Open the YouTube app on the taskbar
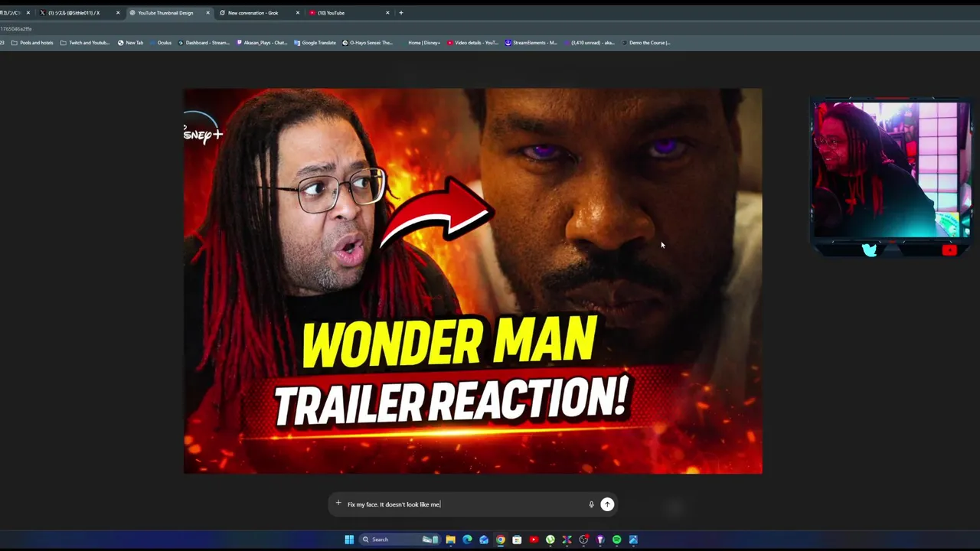 coord(534,540)
